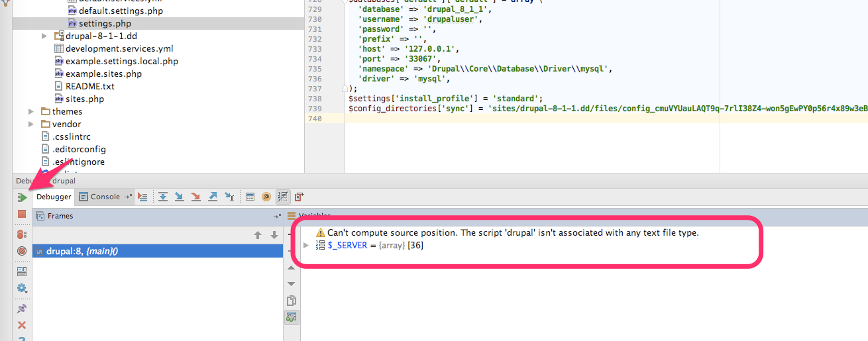868x341 pixels.
Task: Stop the debug session with red square
Action: point(22,215)
